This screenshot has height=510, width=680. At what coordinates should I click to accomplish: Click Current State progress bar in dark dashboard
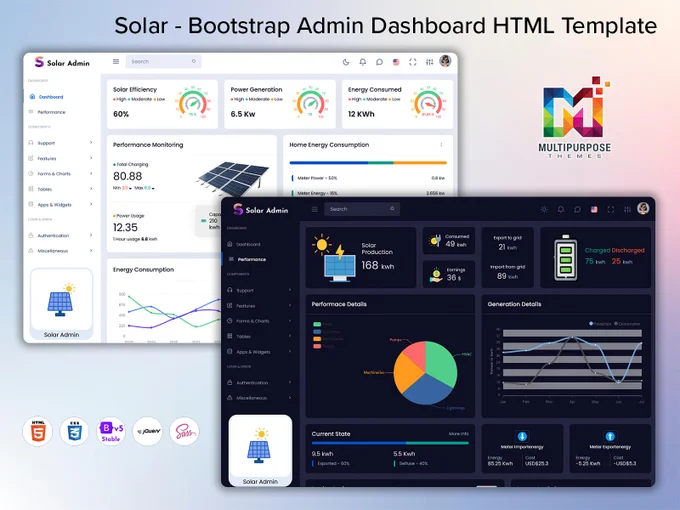click(x=390, y=443)
